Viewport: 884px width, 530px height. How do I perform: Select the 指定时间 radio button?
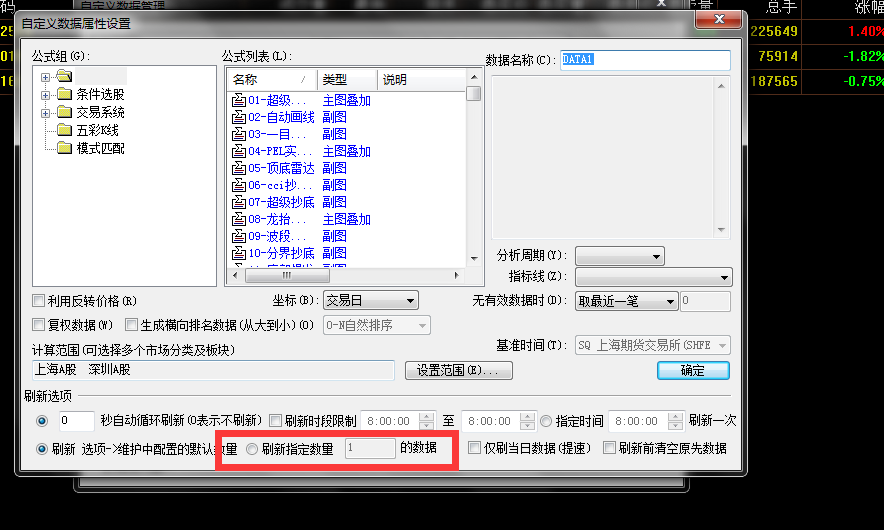point(546,421)
